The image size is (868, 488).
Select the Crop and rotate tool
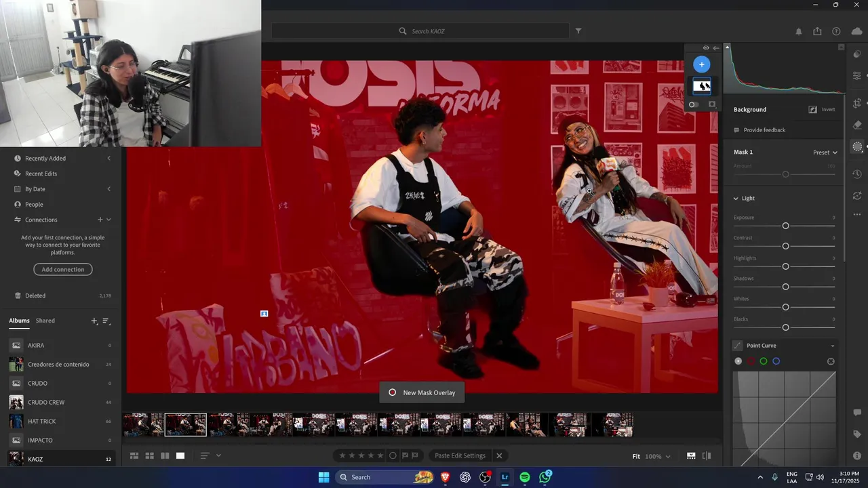point(857,103)
